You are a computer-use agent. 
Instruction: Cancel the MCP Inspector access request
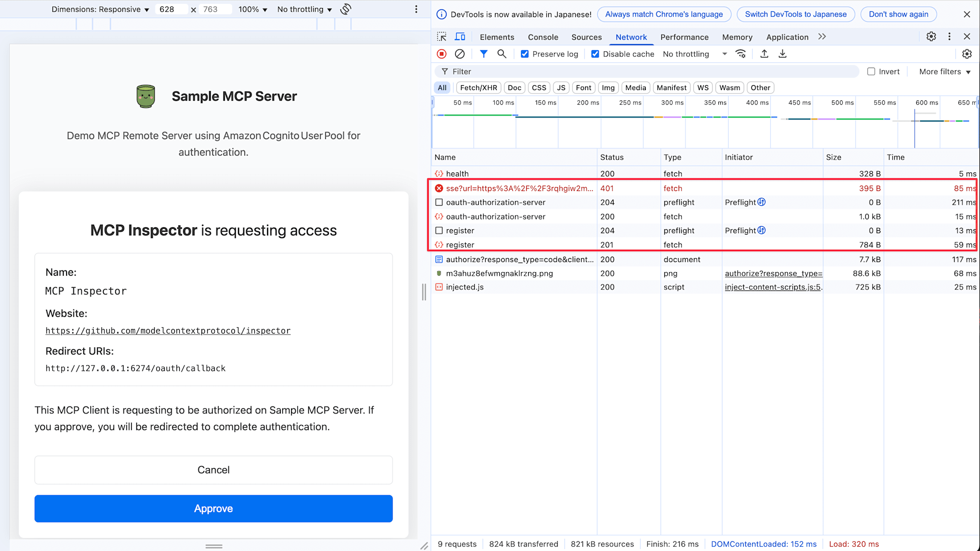[214, 470]
